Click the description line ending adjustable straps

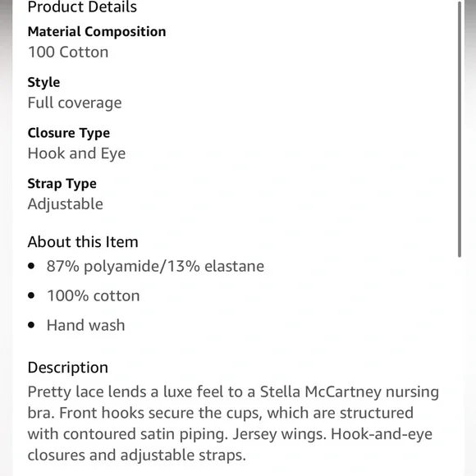[136, 455]
